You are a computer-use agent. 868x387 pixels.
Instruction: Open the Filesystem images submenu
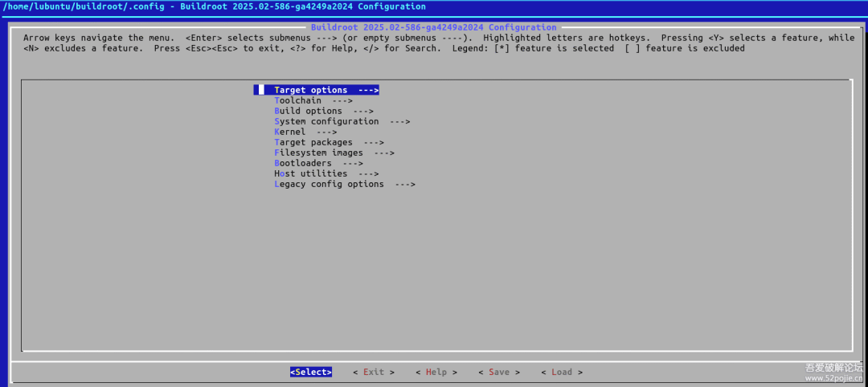[334, 153]
